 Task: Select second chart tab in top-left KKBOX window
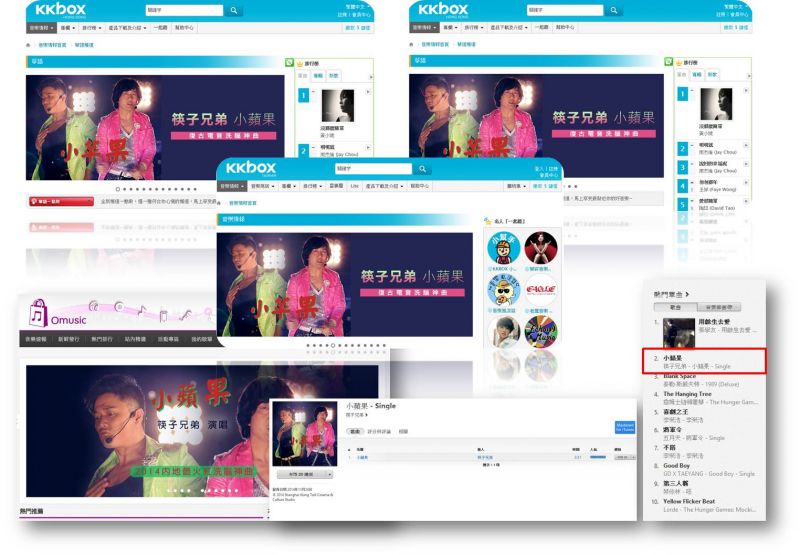pyautogui.click(x=318, y=76)
